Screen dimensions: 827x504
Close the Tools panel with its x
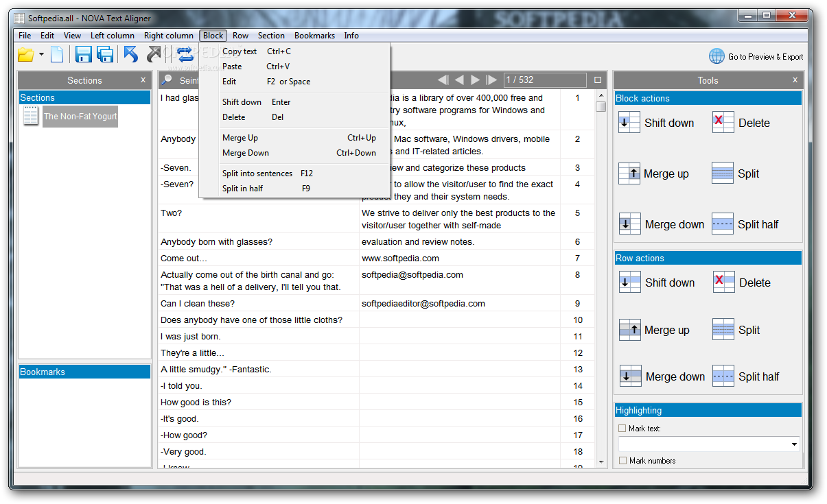tap(795, 80)
